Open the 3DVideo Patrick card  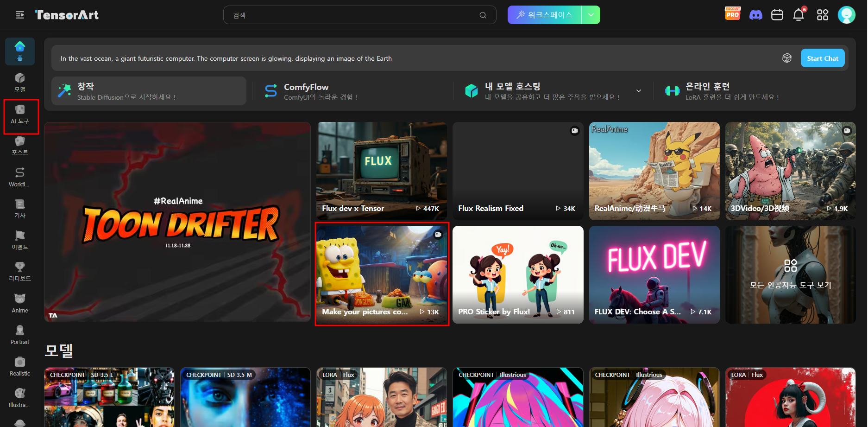pyautogui.click(x=790, y=171)
